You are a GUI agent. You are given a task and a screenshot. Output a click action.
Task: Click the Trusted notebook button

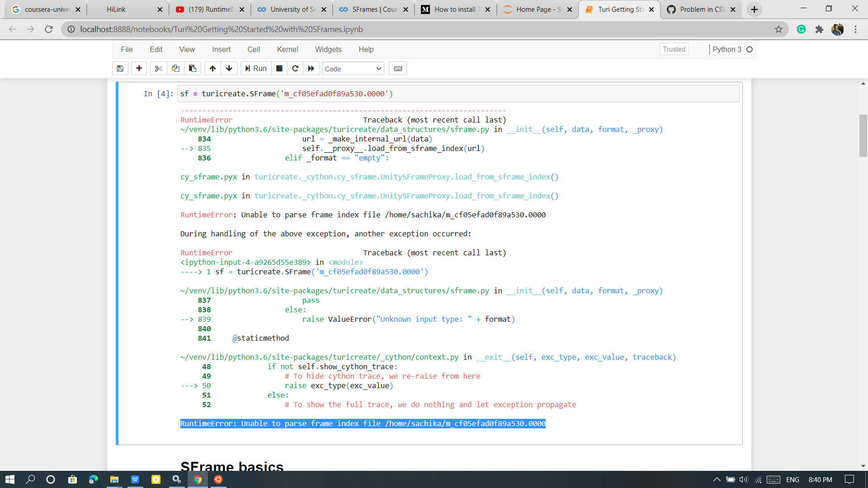674,49
